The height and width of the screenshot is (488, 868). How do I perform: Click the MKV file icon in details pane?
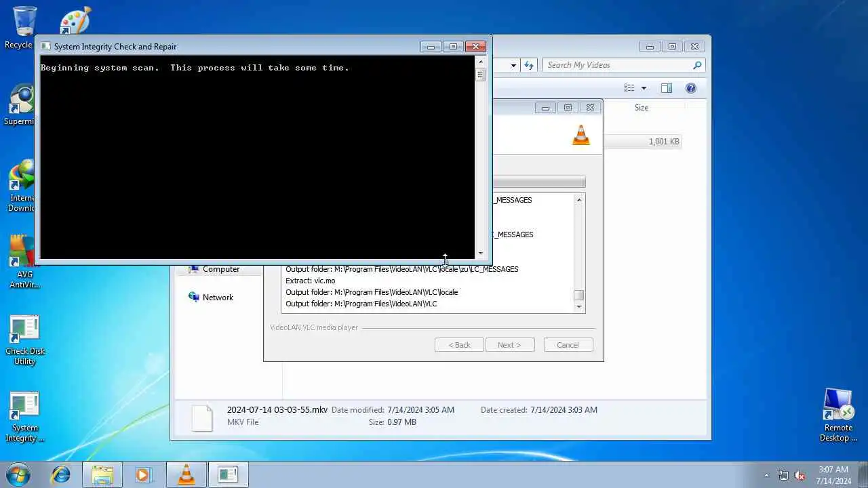[x=202, y=418]
